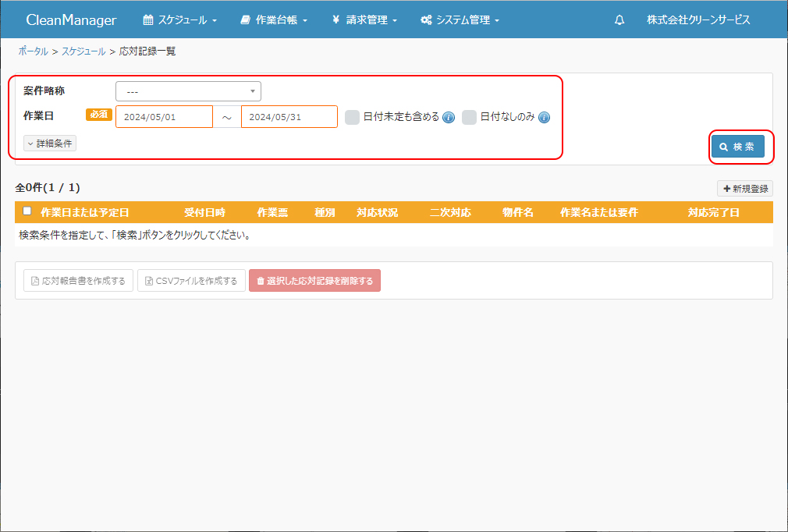This screenshot has width=788, height=532.
Task: Click info icon beside 日付なしのみ
Action: pyautogui.click(x=545, y=118)
